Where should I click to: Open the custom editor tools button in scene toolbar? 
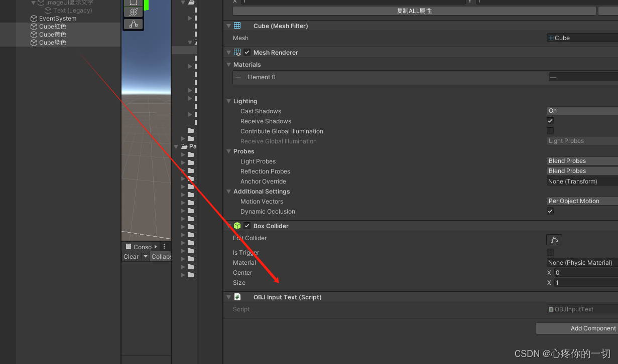(134, 24)
